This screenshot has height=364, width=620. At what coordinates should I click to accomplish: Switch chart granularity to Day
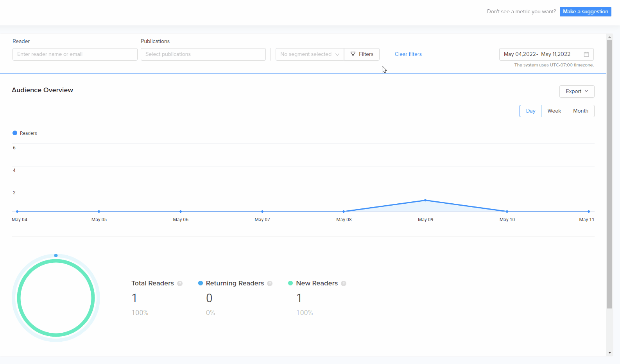(x=530, y=111)
